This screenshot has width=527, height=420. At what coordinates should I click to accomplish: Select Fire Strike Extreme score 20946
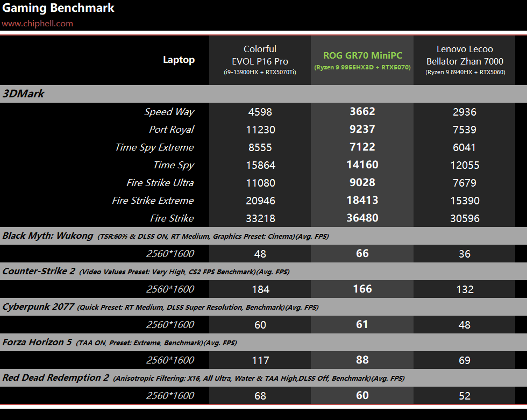point(260,201)
